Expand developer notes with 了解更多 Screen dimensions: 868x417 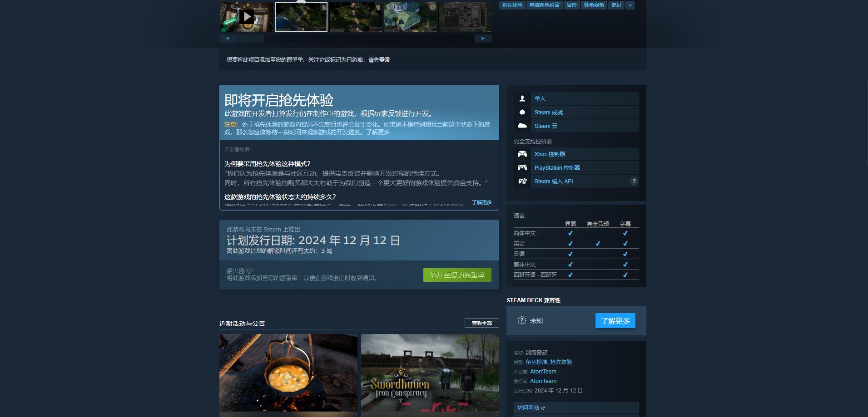coord(481,202)
